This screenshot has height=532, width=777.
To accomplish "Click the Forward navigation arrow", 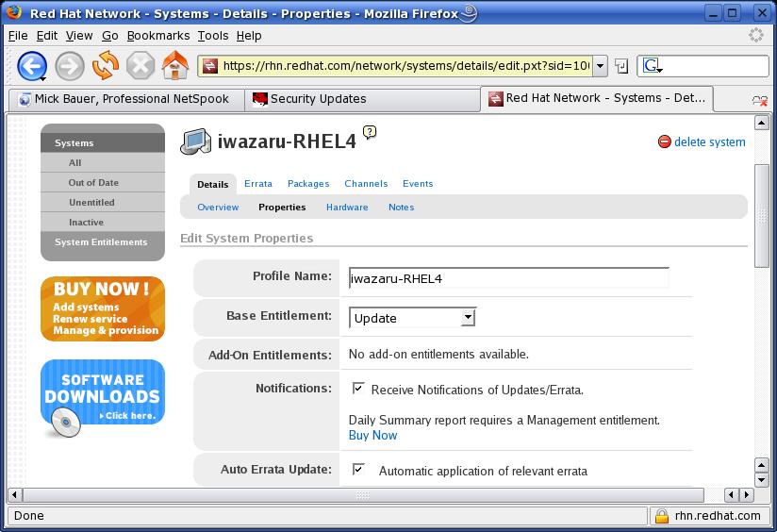I will click(x=69, y=66).
